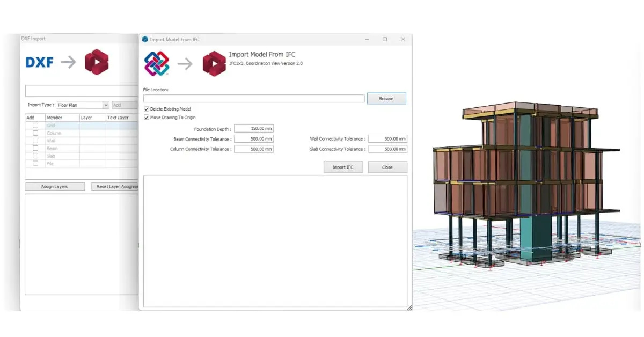This screenshot has height=337, width=644.
Task: Click the Add column header in DXF table
Action: pyautogui.click(x=35, y=118)
